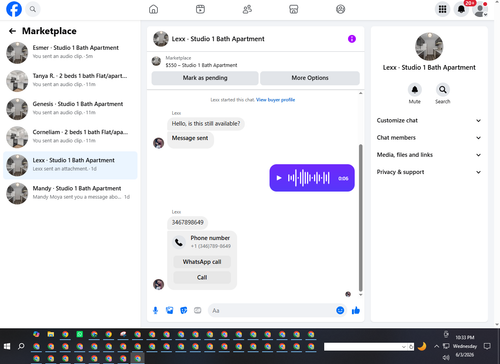Expand Chat members section
This screenshot has height=364, width=500.
[429, 138]
